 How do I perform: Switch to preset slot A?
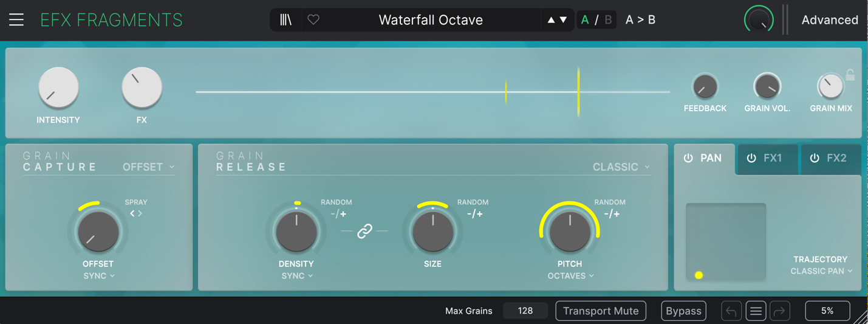point(585,20)
